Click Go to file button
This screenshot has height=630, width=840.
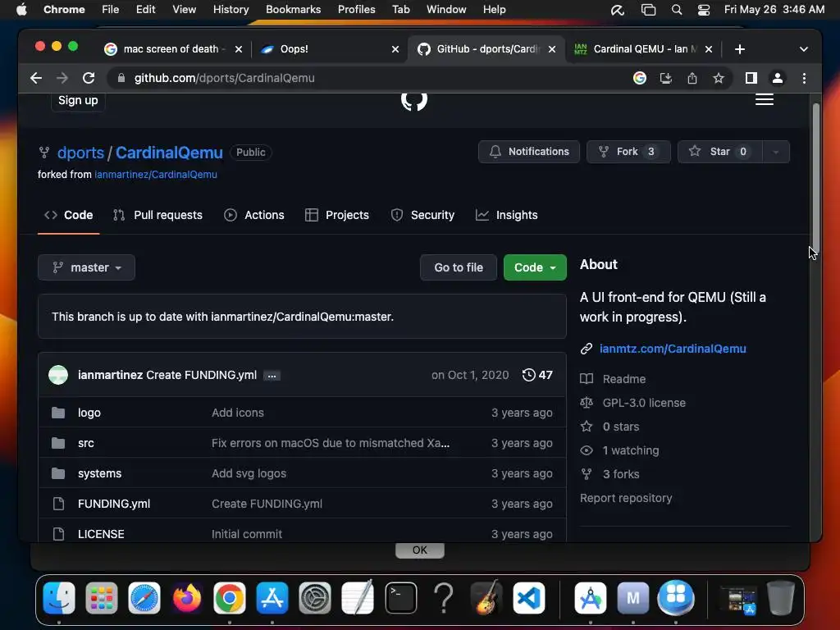(459, 267)
